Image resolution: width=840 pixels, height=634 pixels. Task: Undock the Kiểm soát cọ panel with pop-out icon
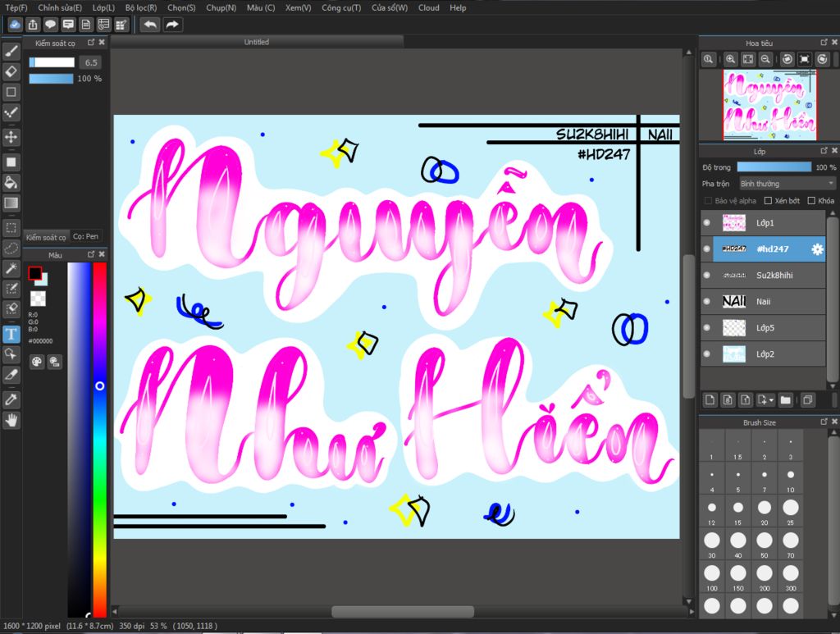click(91, 42)
